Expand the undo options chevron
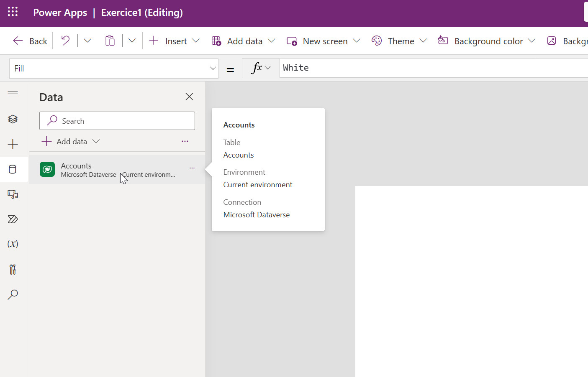588x377 pixels. 87,41
